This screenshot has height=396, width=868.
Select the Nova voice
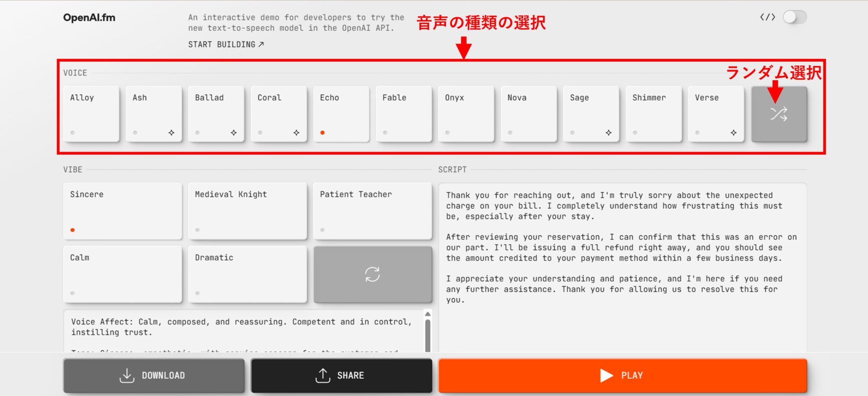529,114
